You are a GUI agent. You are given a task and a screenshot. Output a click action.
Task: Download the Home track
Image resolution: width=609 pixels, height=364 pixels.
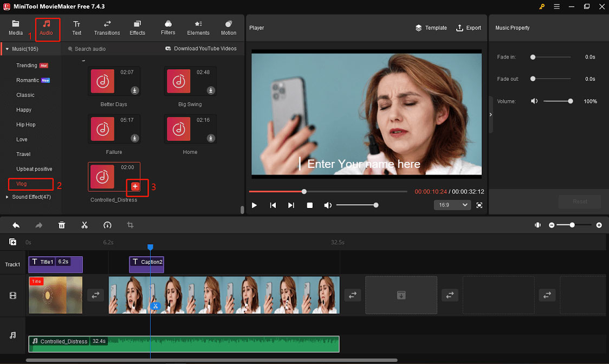(x=211, y=138)
